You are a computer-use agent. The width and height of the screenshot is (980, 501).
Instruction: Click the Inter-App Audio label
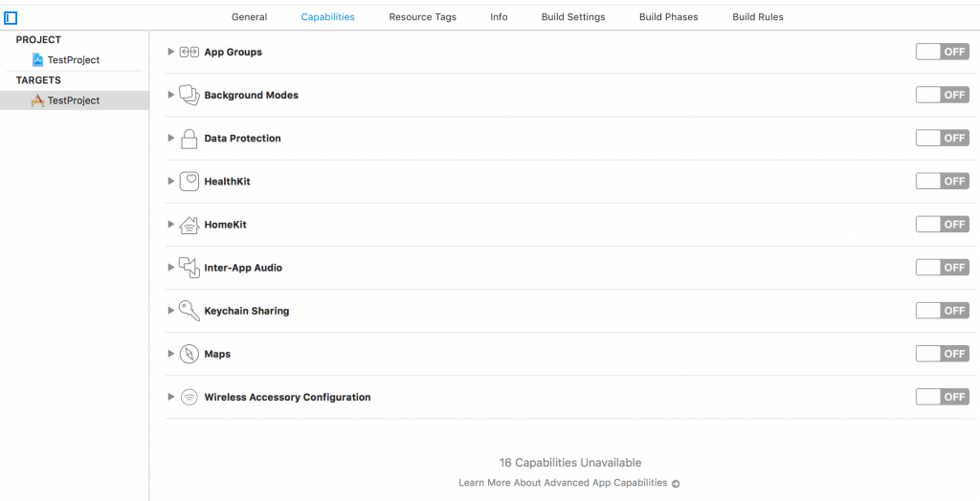point(243,268)
